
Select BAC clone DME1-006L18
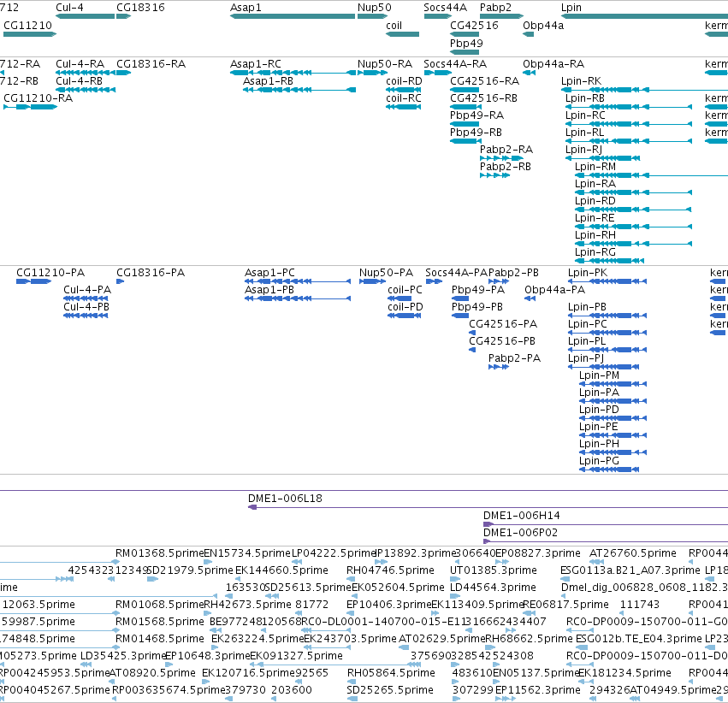(x=488, y=507)
